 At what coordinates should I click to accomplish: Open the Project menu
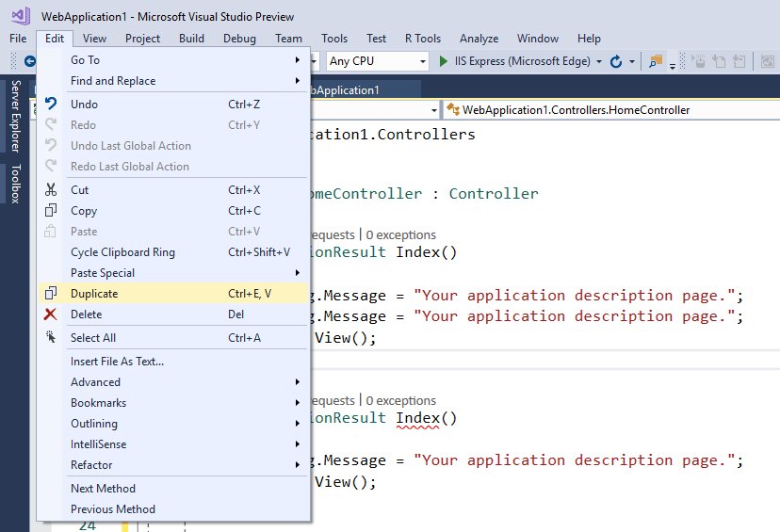143,39
